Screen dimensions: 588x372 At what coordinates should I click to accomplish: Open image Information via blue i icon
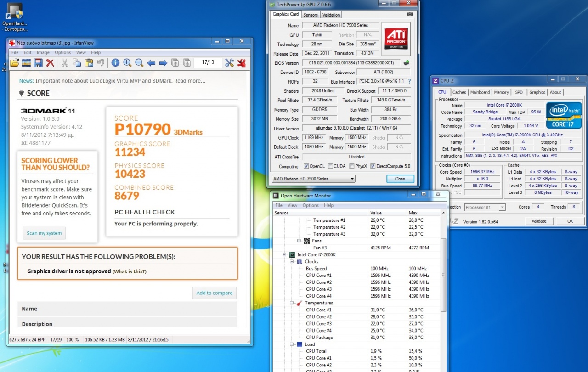(x=115, y=63)
